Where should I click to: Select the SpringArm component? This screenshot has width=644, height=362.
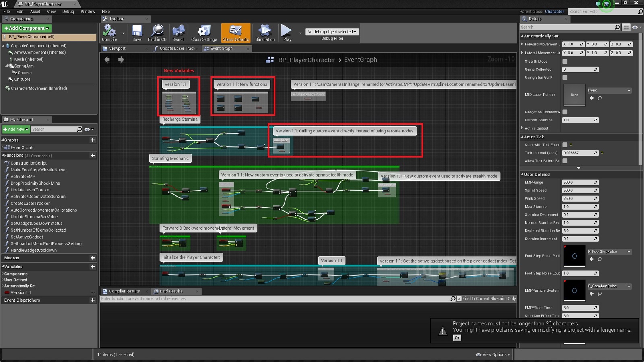click(x=24, y=66)
